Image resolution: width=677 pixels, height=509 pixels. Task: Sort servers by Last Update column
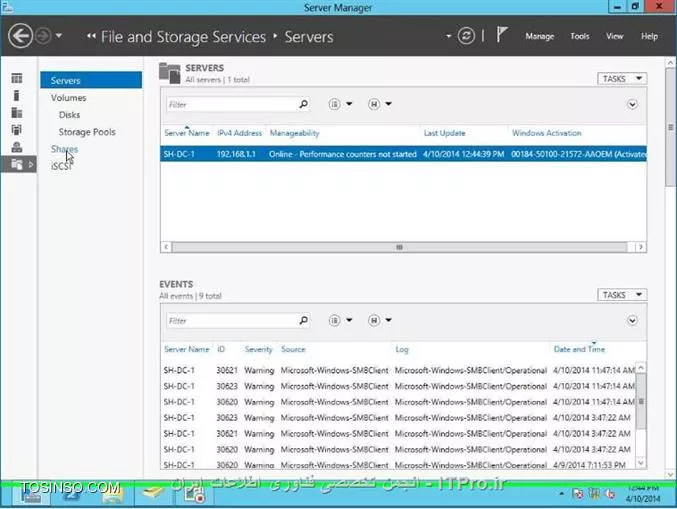click(444, 133)
